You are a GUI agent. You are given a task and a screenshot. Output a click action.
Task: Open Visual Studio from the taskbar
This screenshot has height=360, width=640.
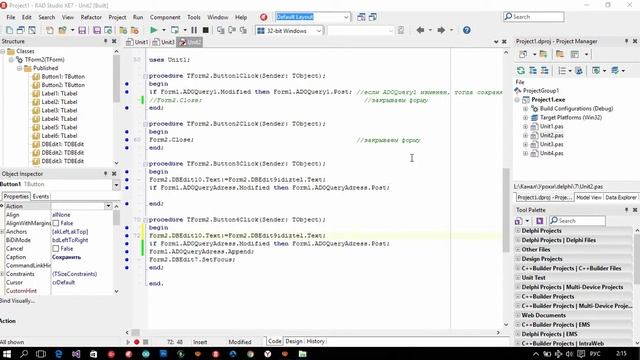tap(76, 354)
